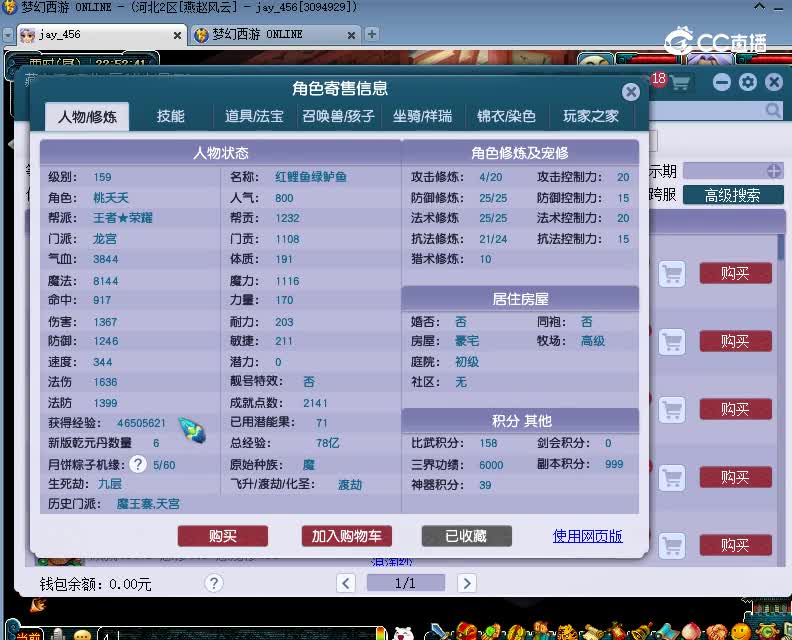
Task: Click the peach icon in bottom game toolbar
Action: 691,631
